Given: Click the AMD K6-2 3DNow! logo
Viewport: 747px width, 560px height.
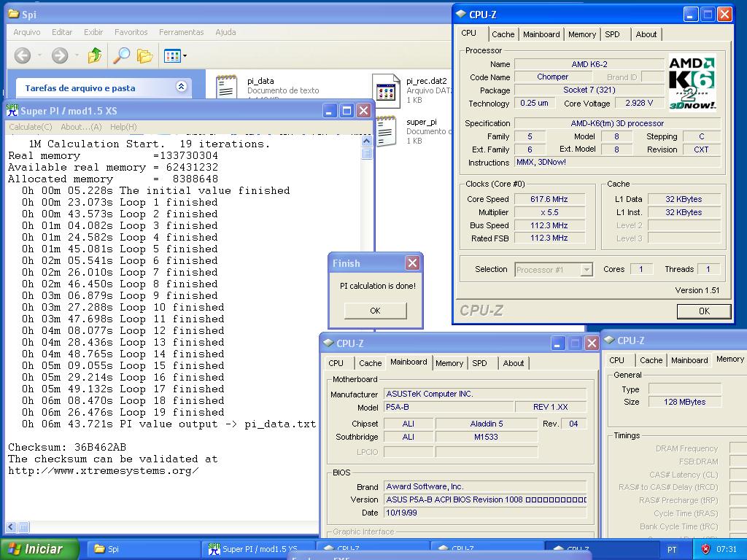Looking at the screenshot, I should pos(692,83).
